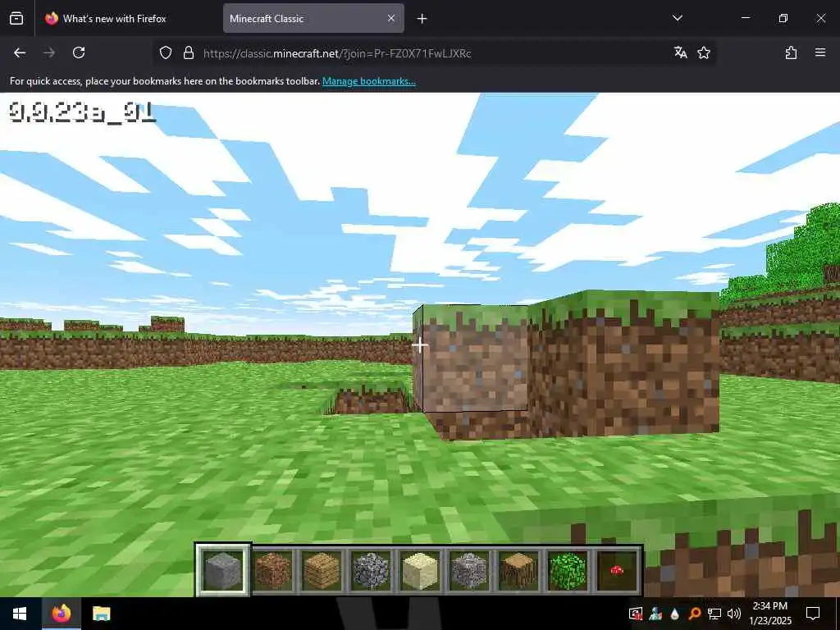
Task: Click the Manage bookmarks link
Action: coord(368,81)
